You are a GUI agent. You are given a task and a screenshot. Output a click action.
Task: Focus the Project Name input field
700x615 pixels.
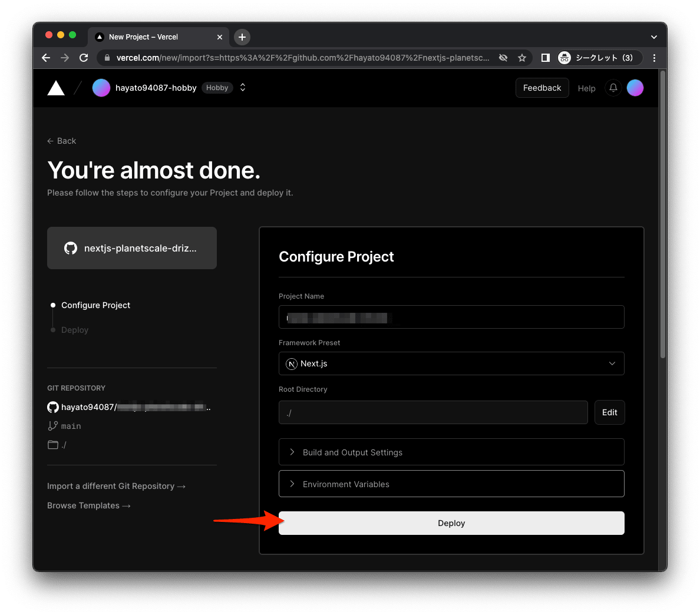[451, 317]
